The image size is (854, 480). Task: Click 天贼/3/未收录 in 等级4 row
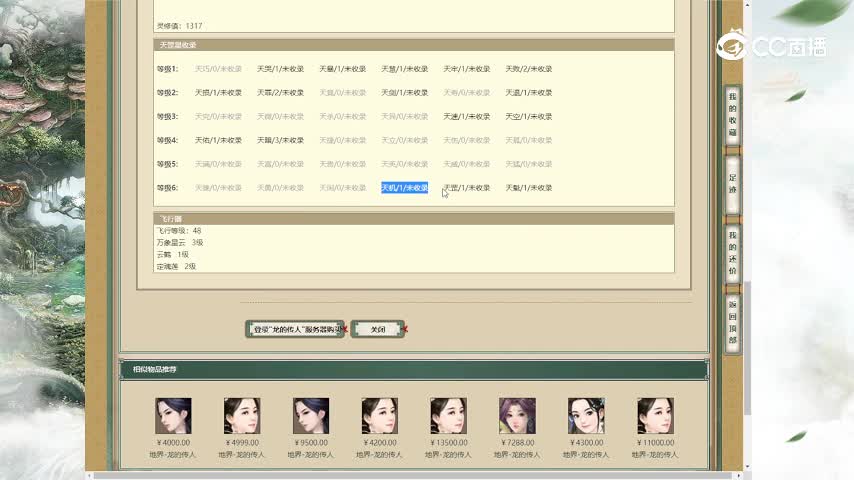280,141
